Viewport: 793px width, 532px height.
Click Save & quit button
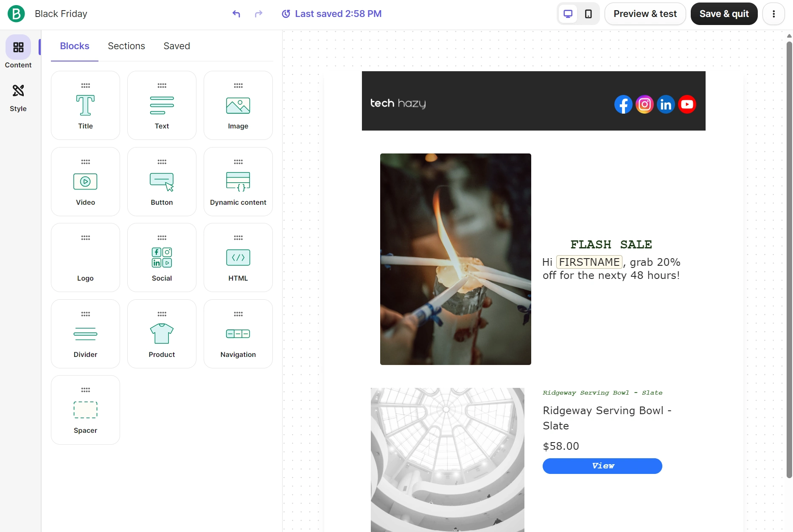coord(724,14)
